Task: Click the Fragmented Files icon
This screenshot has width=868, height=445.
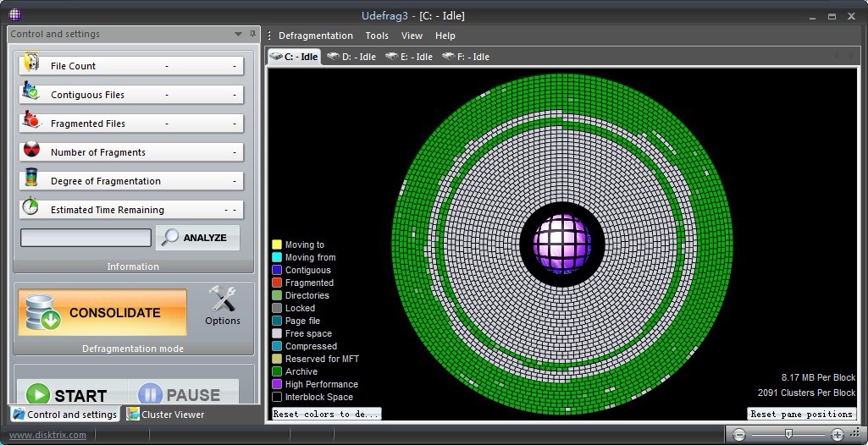Action: coord(31,122)
